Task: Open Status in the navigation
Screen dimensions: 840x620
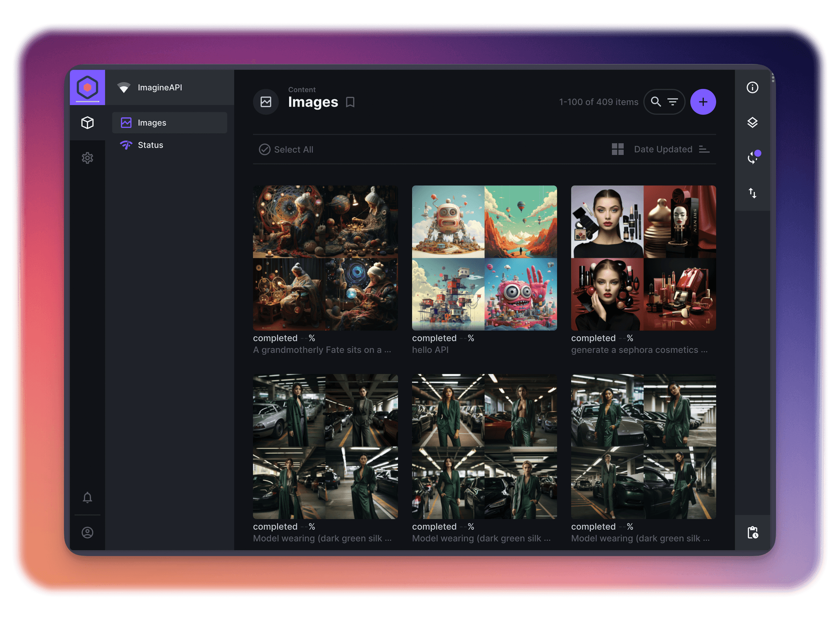Action: (x=150, y=145)
